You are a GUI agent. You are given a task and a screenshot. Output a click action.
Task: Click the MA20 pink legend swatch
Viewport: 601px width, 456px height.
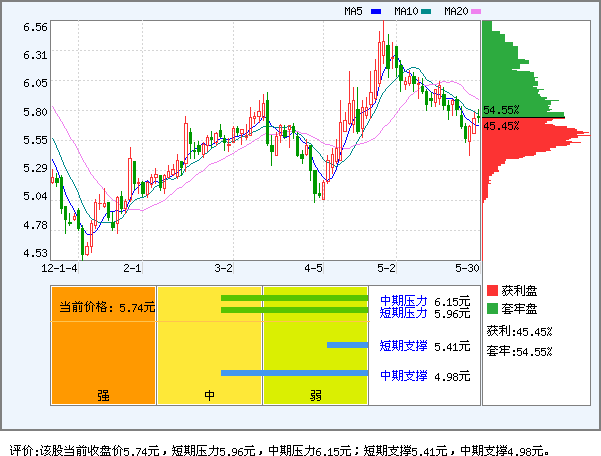(476, 12)
